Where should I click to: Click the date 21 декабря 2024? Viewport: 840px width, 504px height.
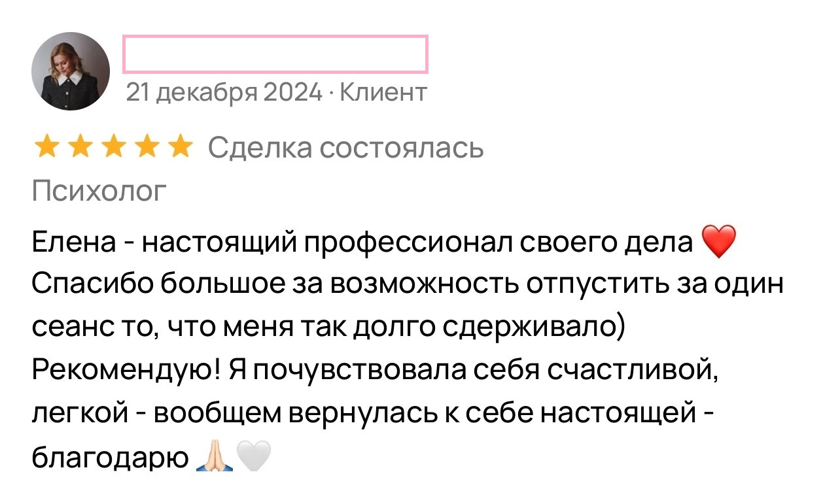224,93
